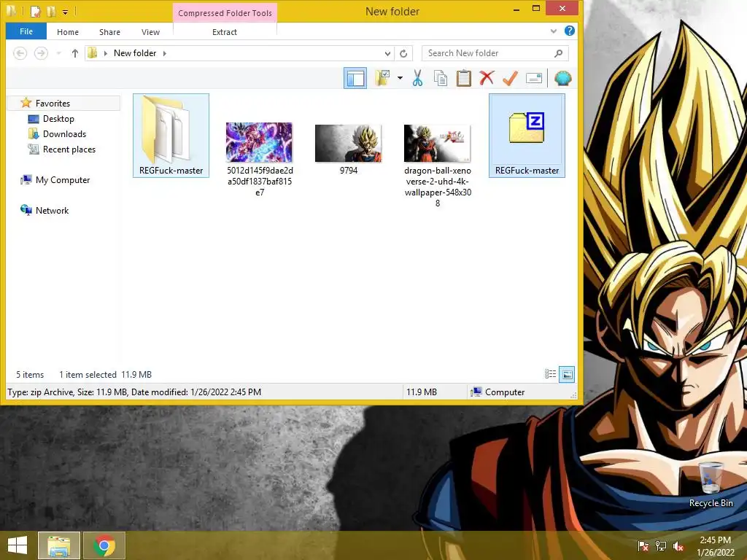Open Help with the question mark icon
747x560 pixels.
(x=569, y=31)
